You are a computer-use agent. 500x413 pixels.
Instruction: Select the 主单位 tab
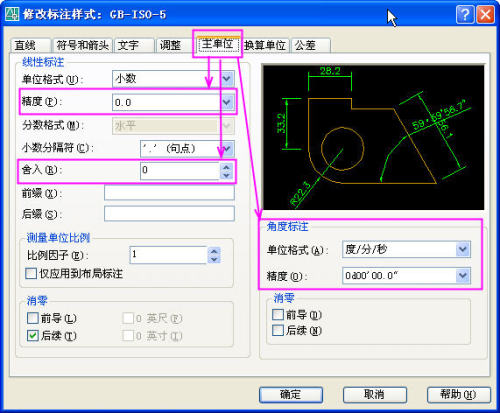pos(218,44)
